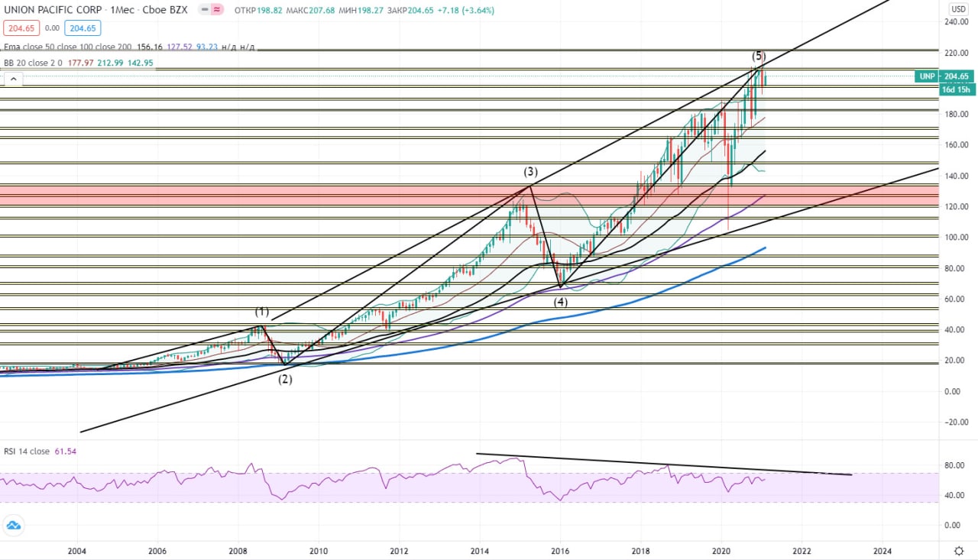
Task: Click 2020 on the time axis
Action: [x=722, y=550]
